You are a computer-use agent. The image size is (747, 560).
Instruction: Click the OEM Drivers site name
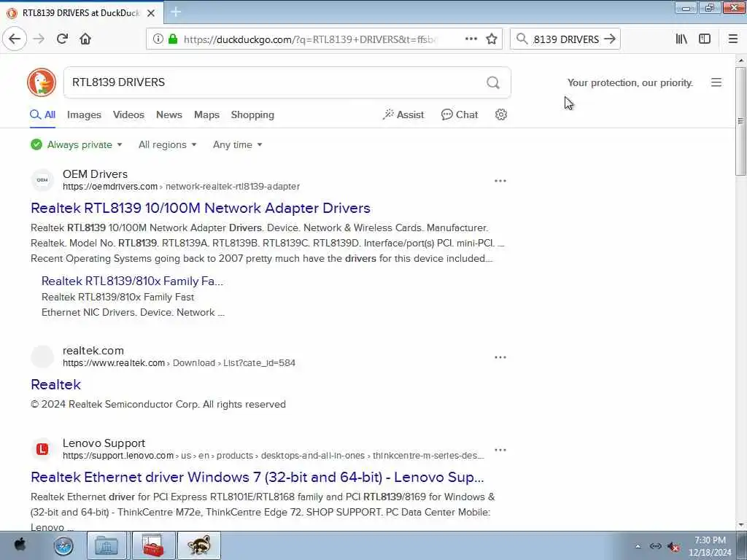96,174
